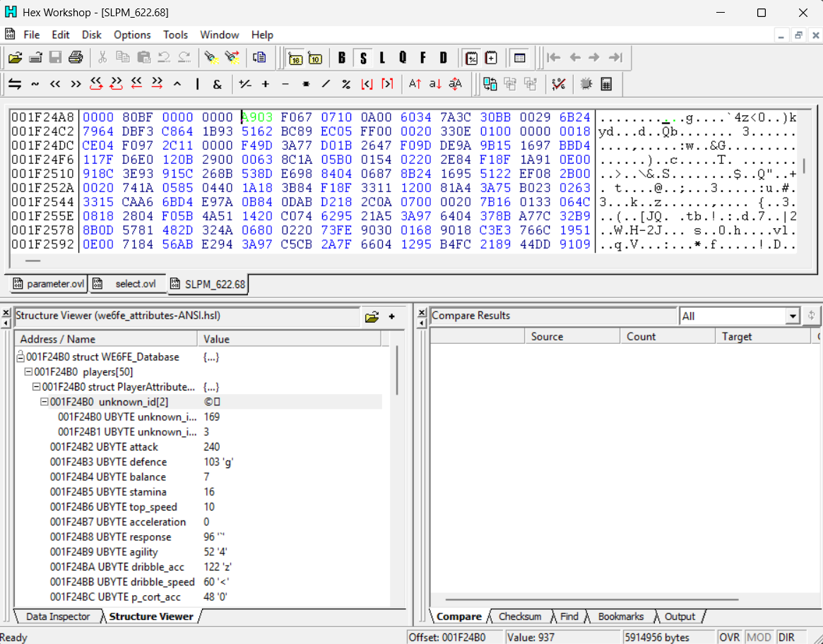Switch offsets to decimal (10) display
The width and height of the screenshot is (823, 644).
tap(315, 59)
